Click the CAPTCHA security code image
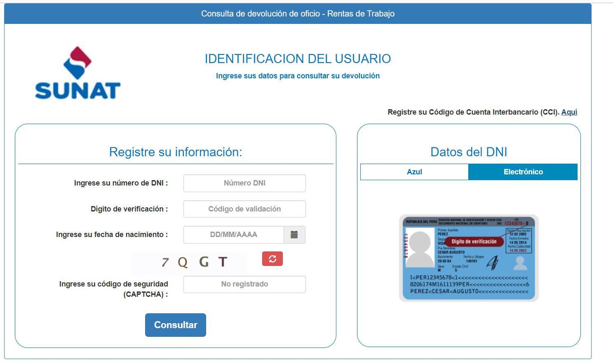This screenshot has height=364, width=613. [189, 262]
